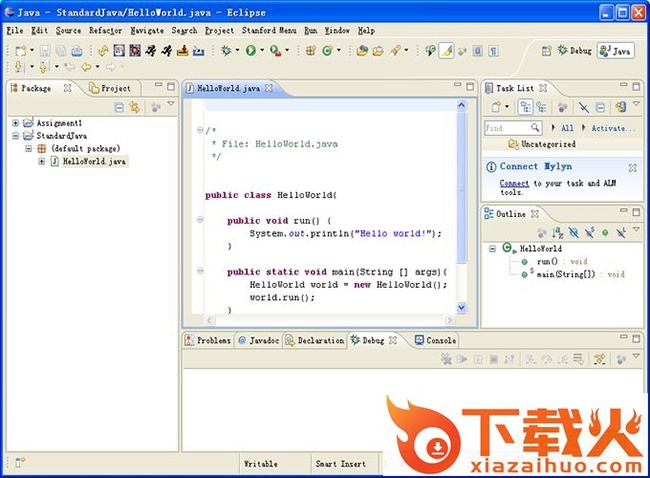Click Collapse All in Package Explorer

119,107
